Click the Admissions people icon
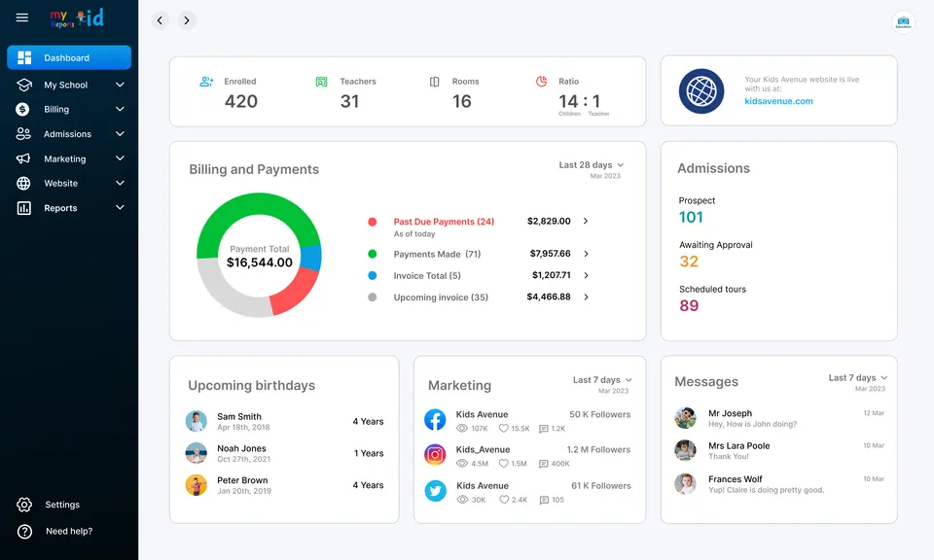 coord(23,134)
